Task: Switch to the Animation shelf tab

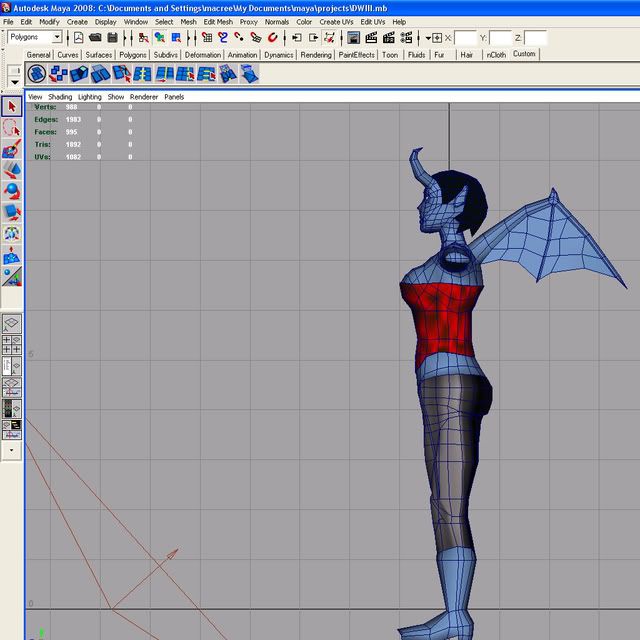Action: click(242, 55)
